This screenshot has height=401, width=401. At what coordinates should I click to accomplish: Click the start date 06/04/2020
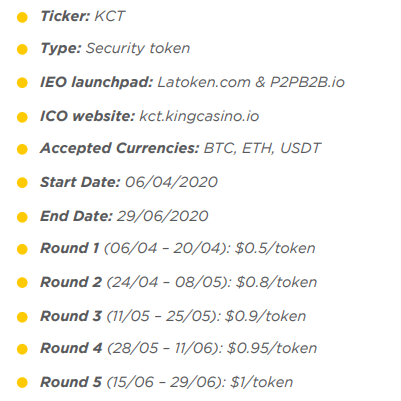[171, 182]
